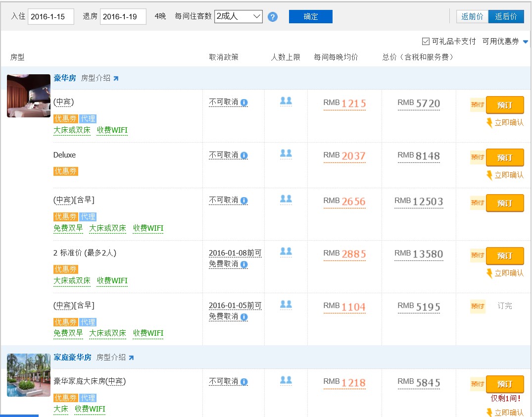Book the Deluxe room at RMB 8148
Viewport: 532px width, 417px height.
[x=504, y=157]
